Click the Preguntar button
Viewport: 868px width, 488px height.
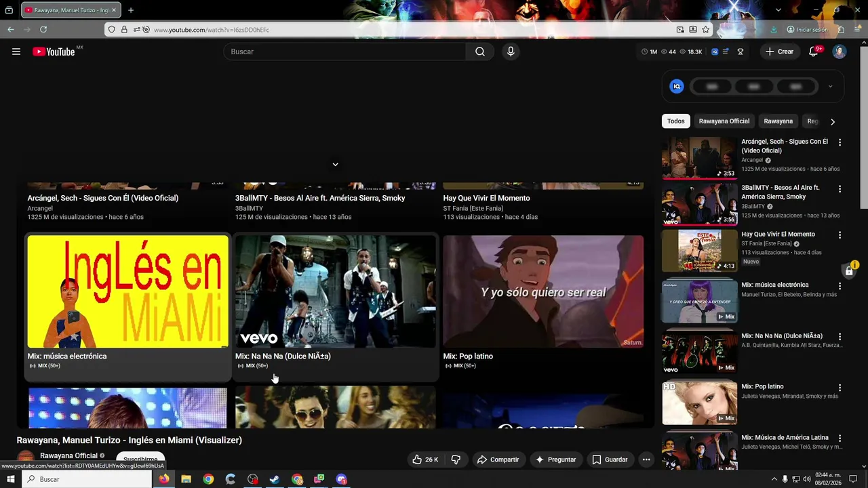point(556,460)
